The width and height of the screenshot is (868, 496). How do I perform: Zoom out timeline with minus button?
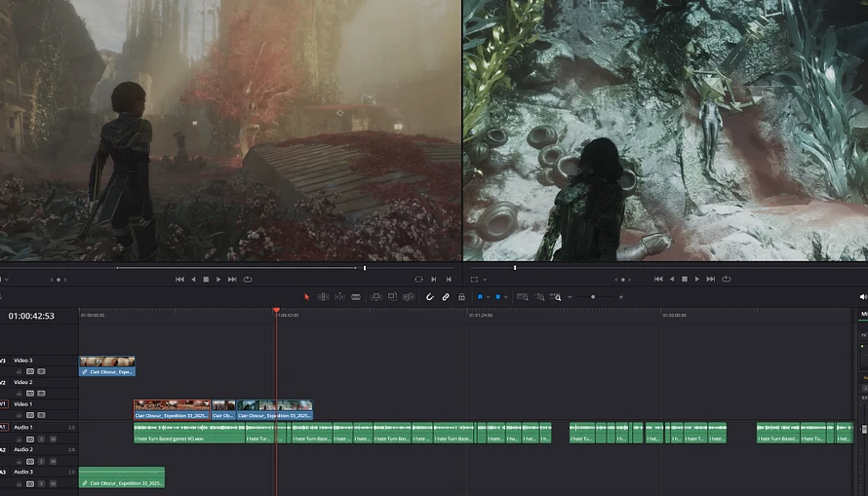(570, 297)
